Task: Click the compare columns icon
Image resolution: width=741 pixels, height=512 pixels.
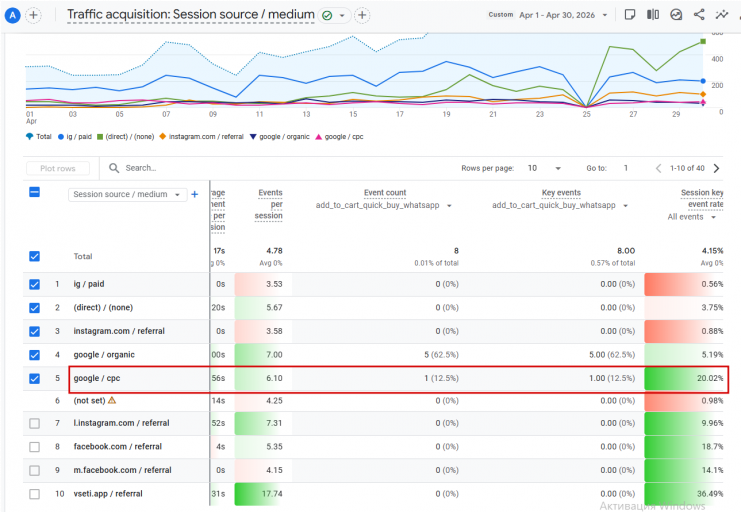Action: pos(653,15)
